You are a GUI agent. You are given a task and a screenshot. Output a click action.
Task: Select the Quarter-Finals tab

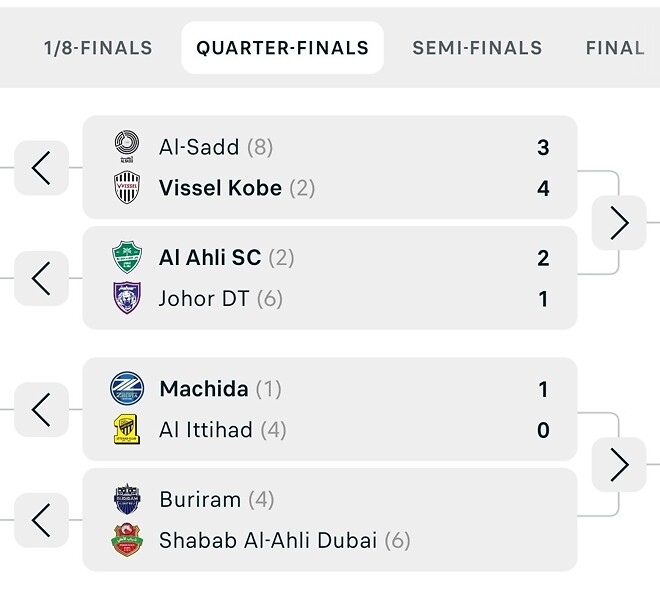click(x=282, y=48)
